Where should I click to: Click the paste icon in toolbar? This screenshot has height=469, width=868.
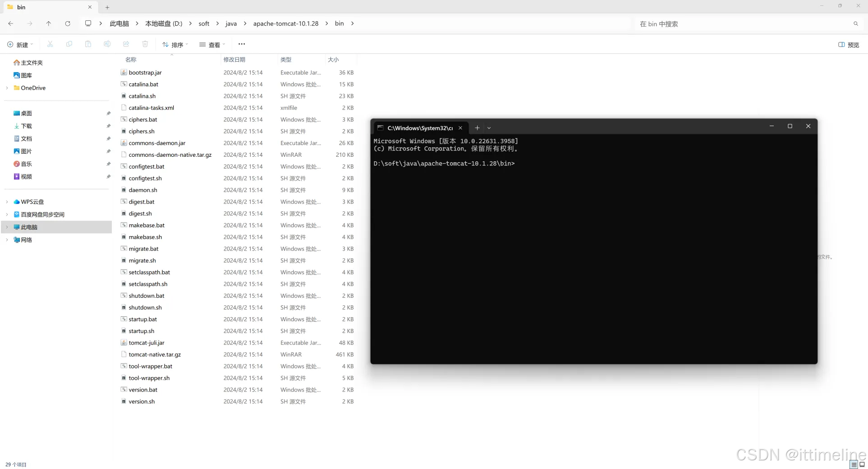(x=88, y=44)
